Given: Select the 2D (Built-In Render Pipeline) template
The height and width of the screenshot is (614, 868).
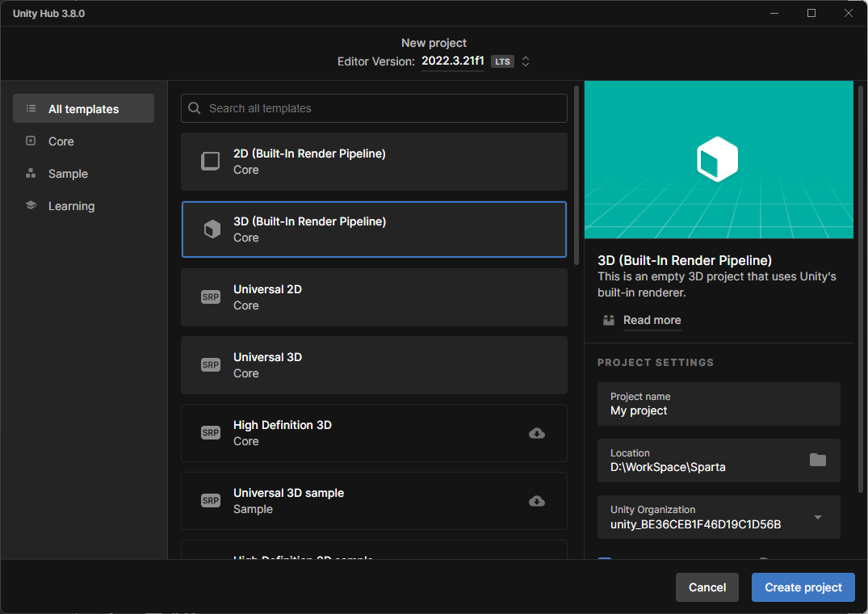Looking at the screenshot, I should tap(374, 162).
